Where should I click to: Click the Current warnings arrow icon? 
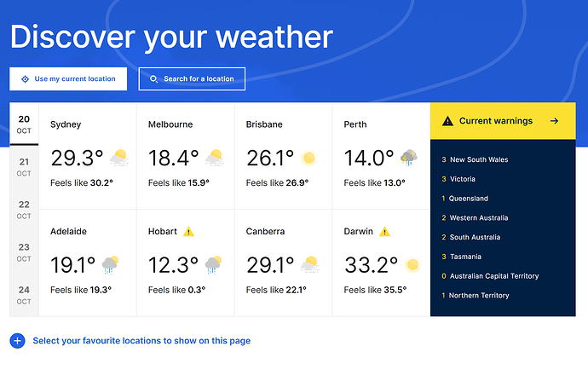click(555, 121)
